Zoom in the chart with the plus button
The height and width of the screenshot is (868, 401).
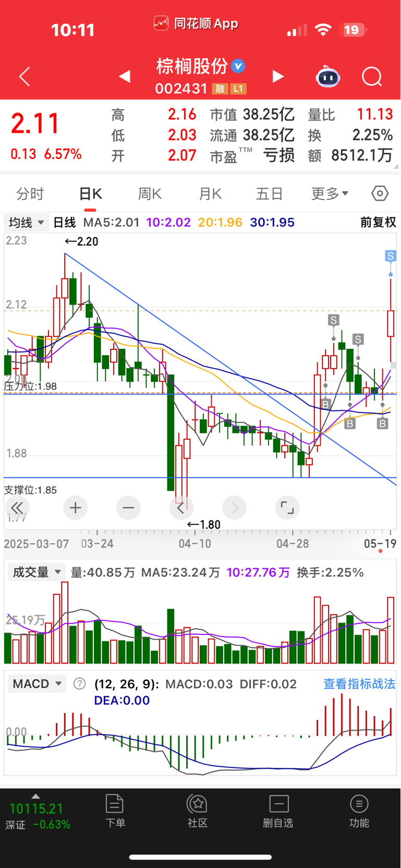pos(75,508)
